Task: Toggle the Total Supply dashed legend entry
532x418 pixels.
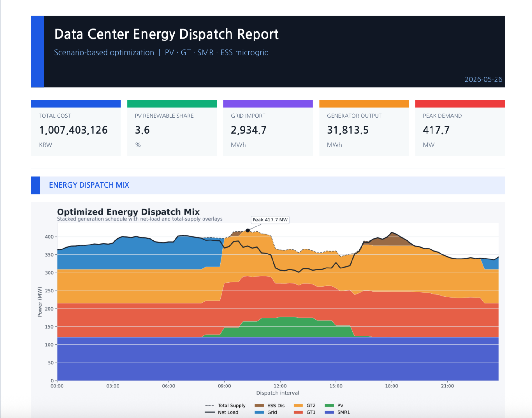Action: click(x=225, y=406)
